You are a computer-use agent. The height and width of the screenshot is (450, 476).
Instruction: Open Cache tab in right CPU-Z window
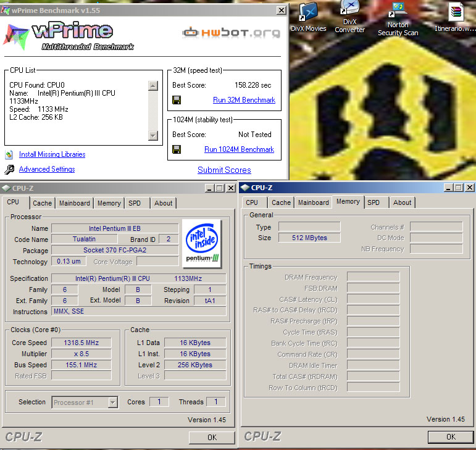(x=281, y=202)
